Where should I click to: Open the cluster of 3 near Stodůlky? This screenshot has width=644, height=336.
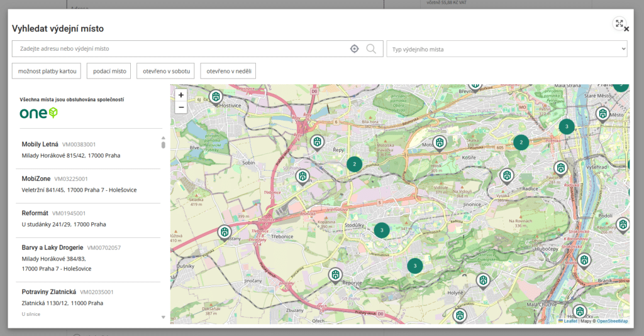[x=382, y=230]
